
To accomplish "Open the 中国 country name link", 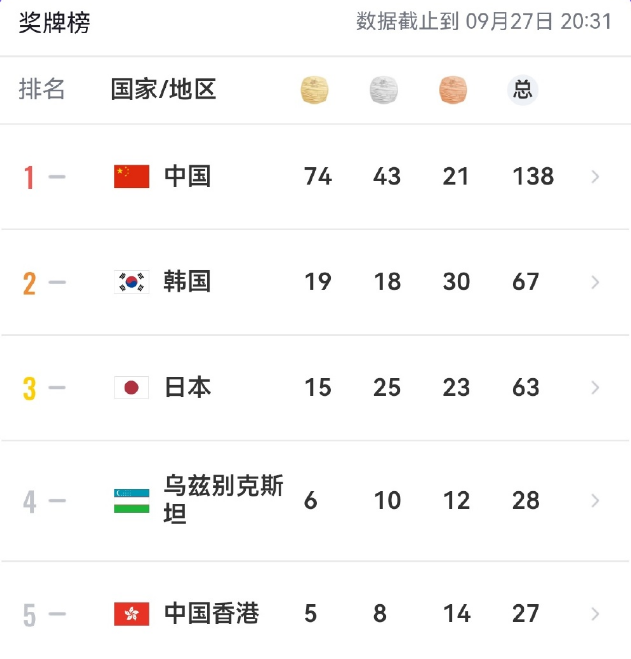I will (187, 176).
